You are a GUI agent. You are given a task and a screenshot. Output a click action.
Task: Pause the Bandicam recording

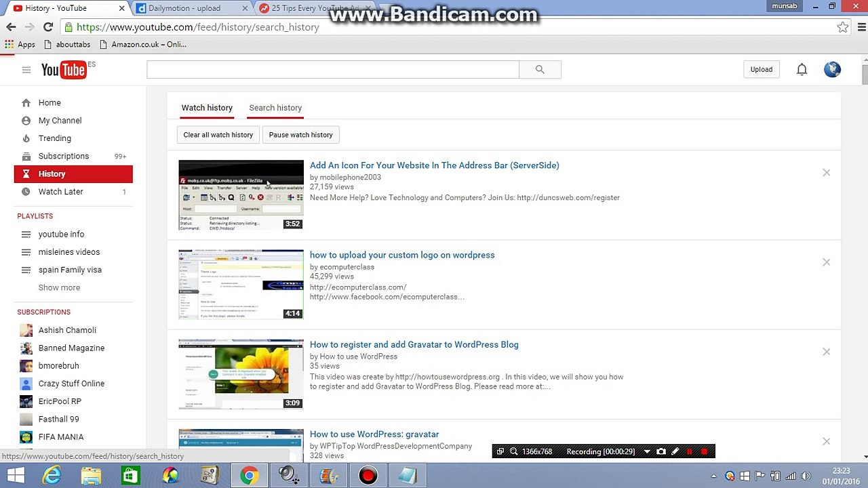tap(690, 451)
